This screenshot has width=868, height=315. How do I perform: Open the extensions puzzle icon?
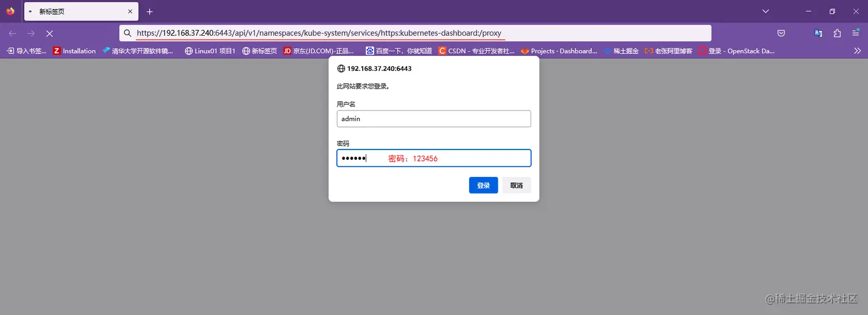coord(837,33)
